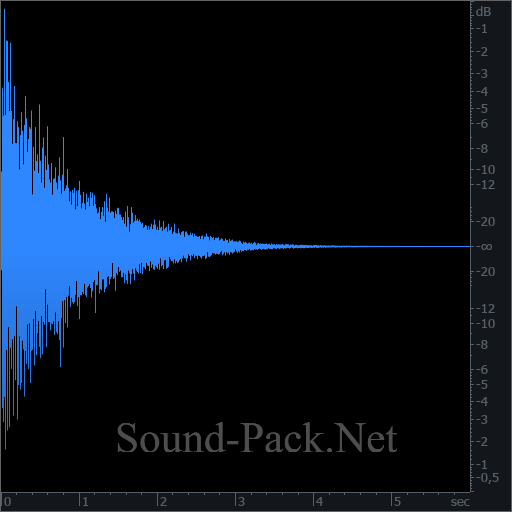
Task: Click the upper -6 dB scale mark
Action: (482, 124)
